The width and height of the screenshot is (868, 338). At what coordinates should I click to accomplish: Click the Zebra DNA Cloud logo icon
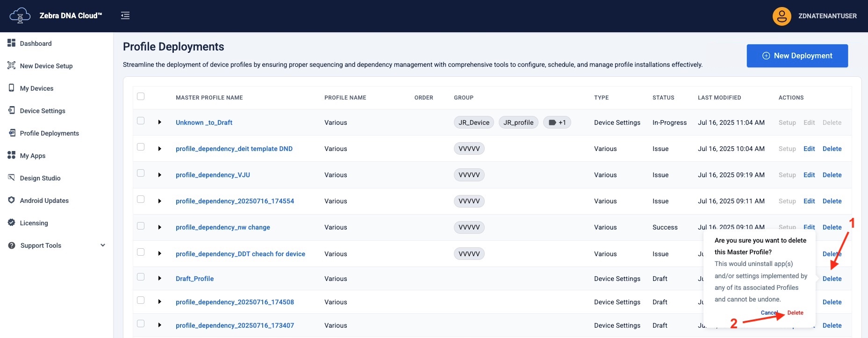pos(20,15)
